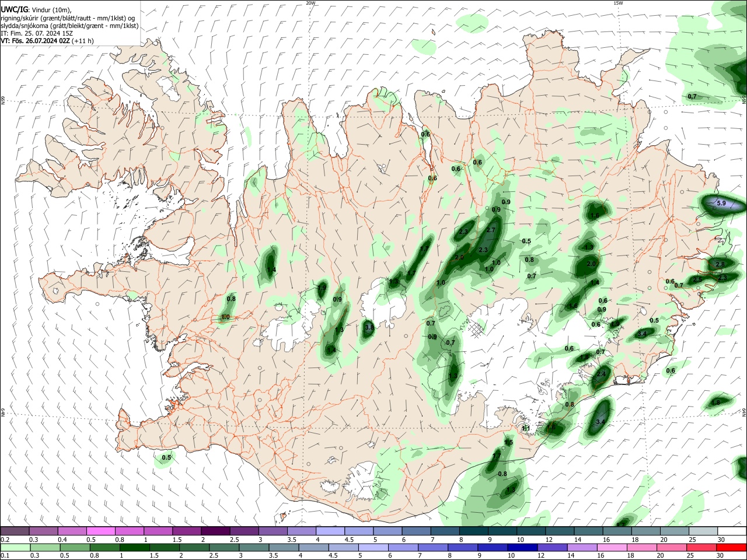This screenshot has width=747, height=560.
Task: Click the 5.9 precipitation value on the map
Action: point(721,203)
